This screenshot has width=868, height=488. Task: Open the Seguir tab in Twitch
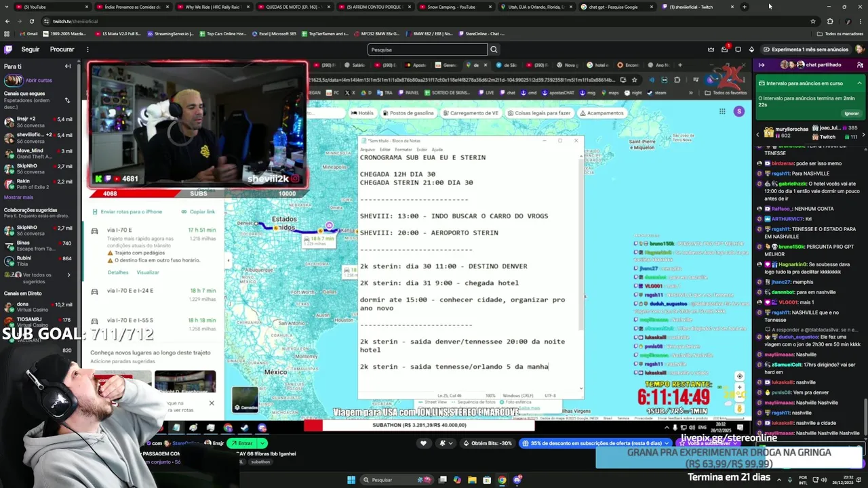(30, 49)
